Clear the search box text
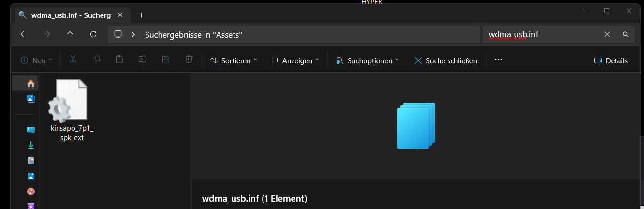Image resolution: width=644 pixels, height=209 pixels. 607,34
